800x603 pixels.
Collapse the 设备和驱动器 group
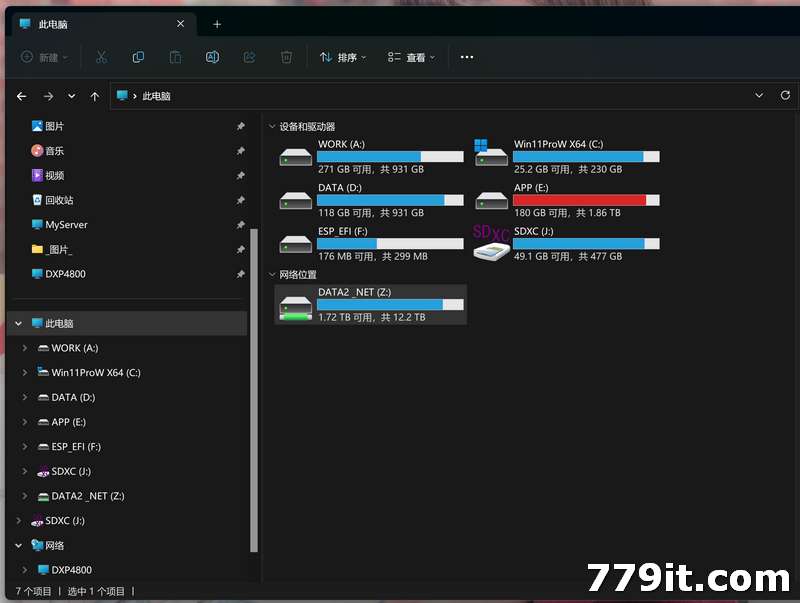272,127
